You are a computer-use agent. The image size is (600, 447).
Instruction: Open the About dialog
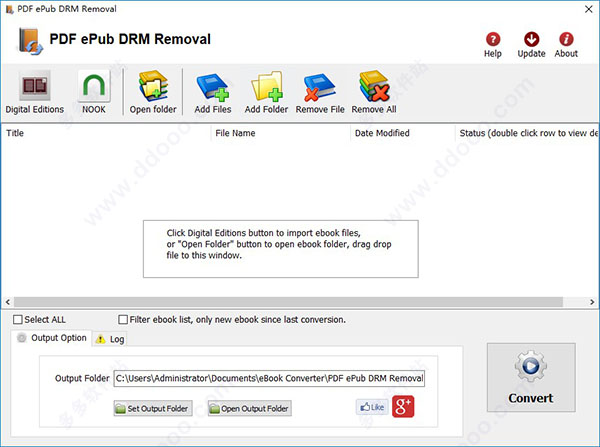pos(566,45)
